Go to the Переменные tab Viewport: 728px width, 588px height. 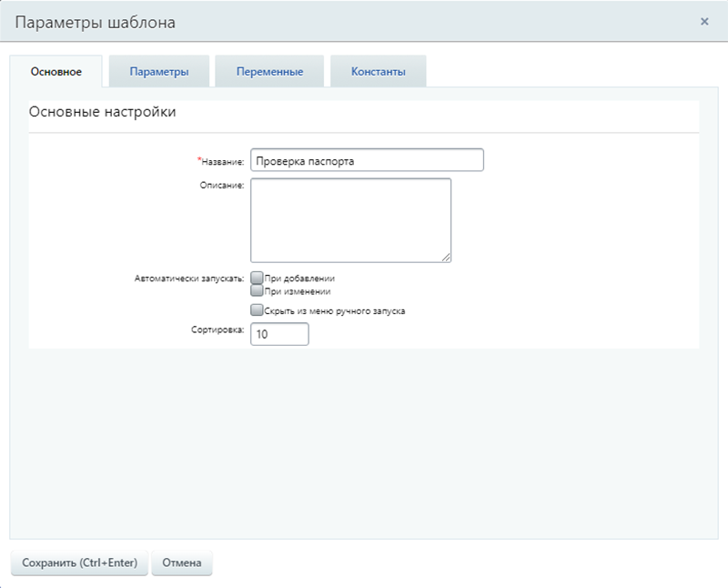pos(269,72)
